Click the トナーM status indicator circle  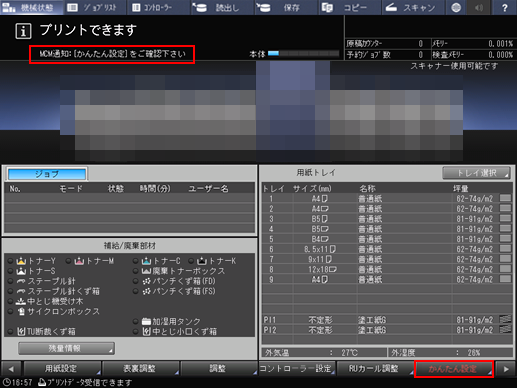(69, 261)
